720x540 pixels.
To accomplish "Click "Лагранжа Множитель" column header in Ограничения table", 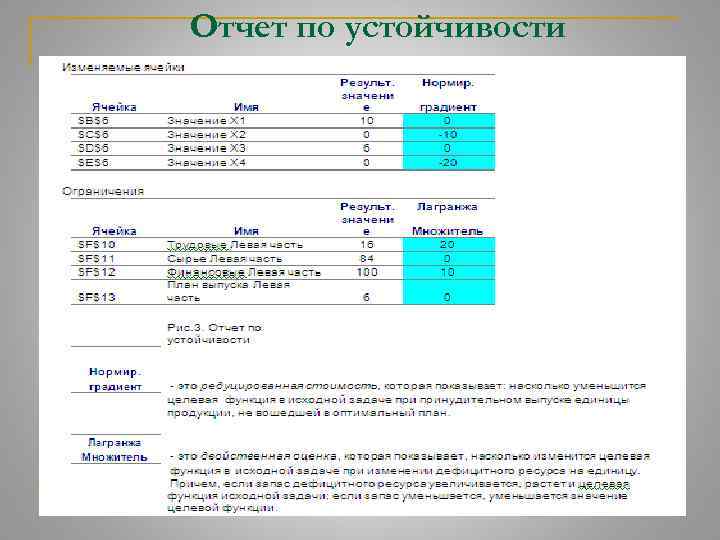I will [x=447, y=219].
